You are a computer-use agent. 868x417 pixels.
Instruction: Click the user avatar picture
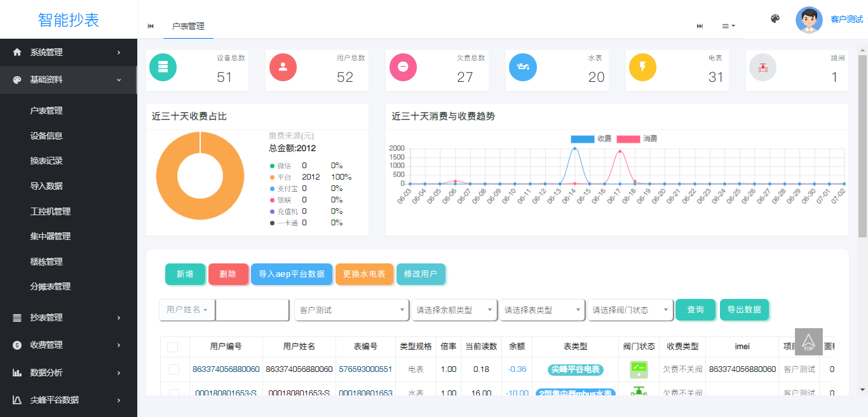coord(809,20)
